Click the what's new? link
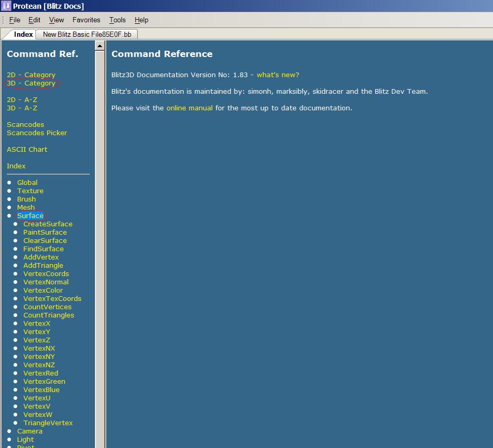The height and width of the screenshot is (448, 493). tap(278, 75)
